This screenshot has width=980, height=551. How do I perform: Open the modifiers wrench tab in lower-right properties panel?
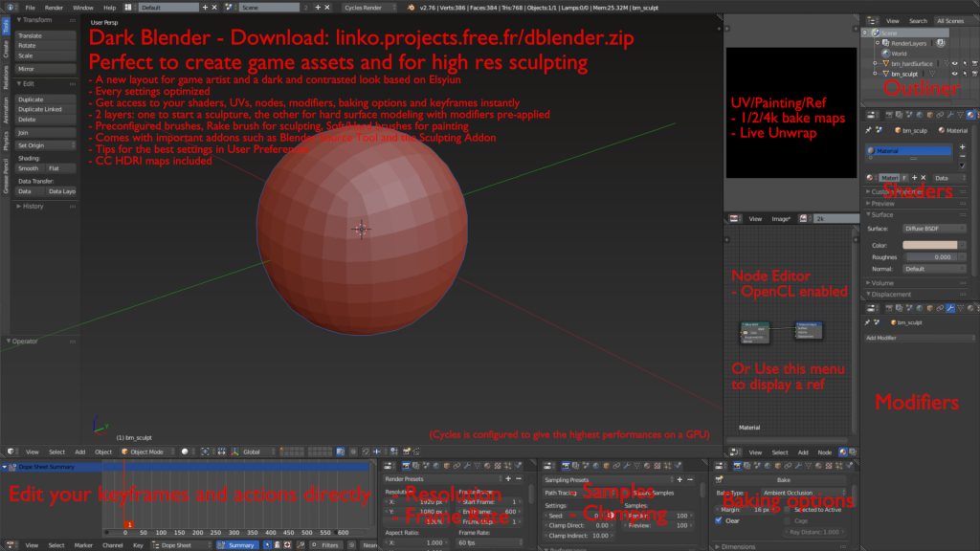coord(950,309)
